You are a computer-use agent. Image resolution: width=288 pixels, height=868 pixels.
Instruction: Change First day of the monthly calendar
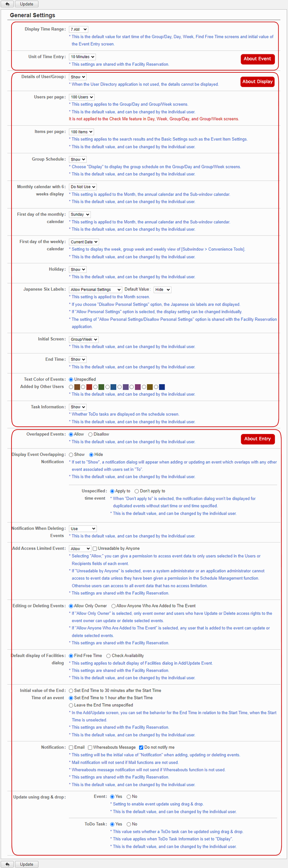click(80, 215)
